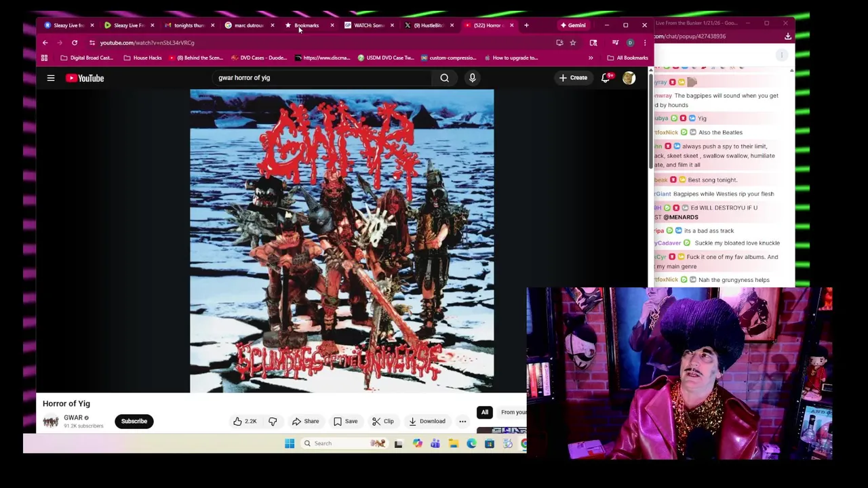Open the Chrome profile avatar button
Image resolution: width=868 pixels, height=488 pixels.
click(630, 43)
